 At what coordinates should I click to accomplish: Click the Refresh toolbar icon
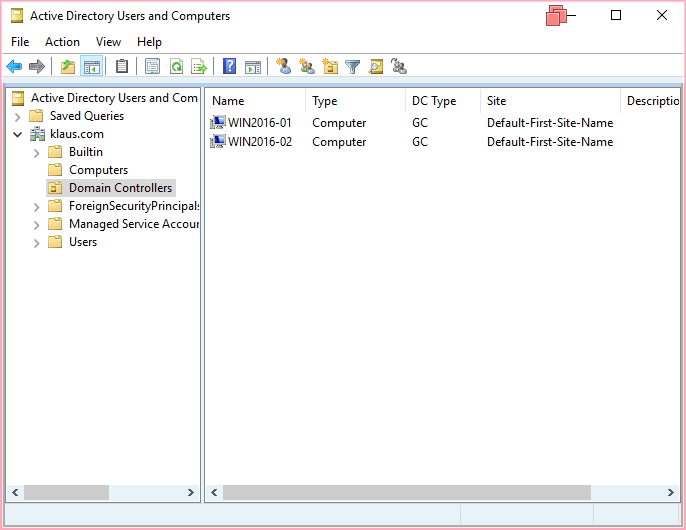click(x=176, y=67)
